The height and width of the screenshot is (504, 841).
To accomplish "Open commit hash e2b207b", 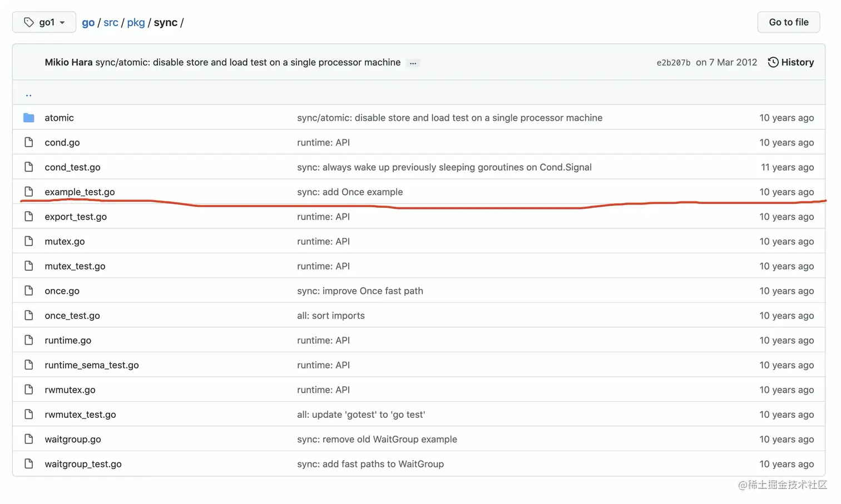I will coord(673,63).
